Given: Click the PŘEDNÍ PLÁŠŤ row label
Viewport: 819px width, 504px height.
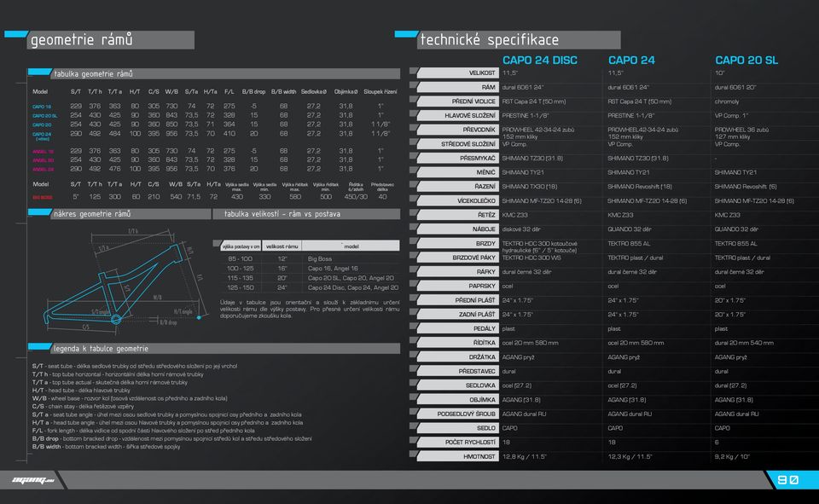Looking at the screenshot, I should click(457, 300).
